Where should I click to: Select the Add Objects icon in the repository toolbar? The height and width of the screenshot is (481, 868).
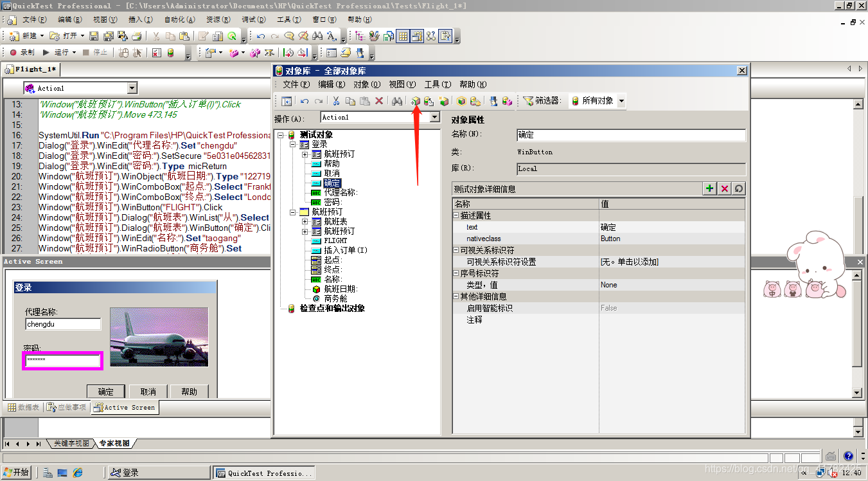[414, 101]
